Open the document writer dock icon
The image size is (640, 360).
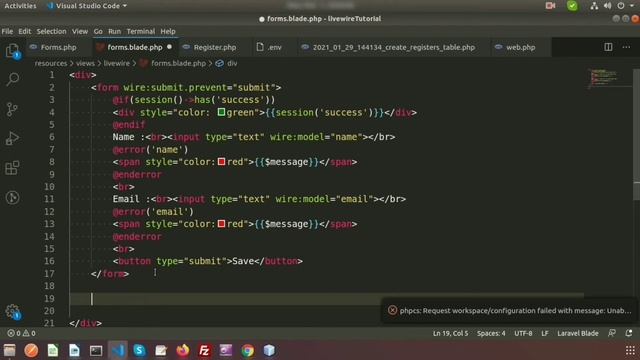74,350
